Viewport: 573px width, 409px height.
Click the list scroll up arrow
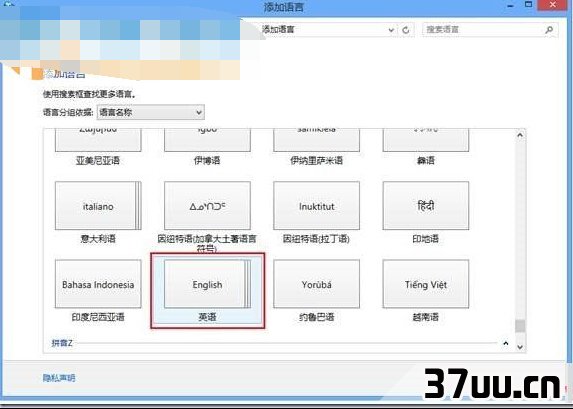click(520, 135)
